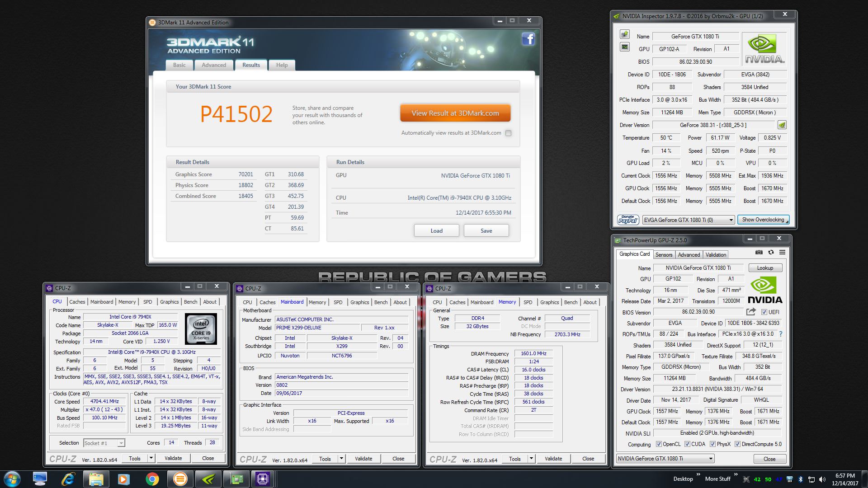Click the monitor graph icon in NVIDIA Inspector
This screenshot has width=868, height=488.
pyautogui.click(x=624, y=47)
